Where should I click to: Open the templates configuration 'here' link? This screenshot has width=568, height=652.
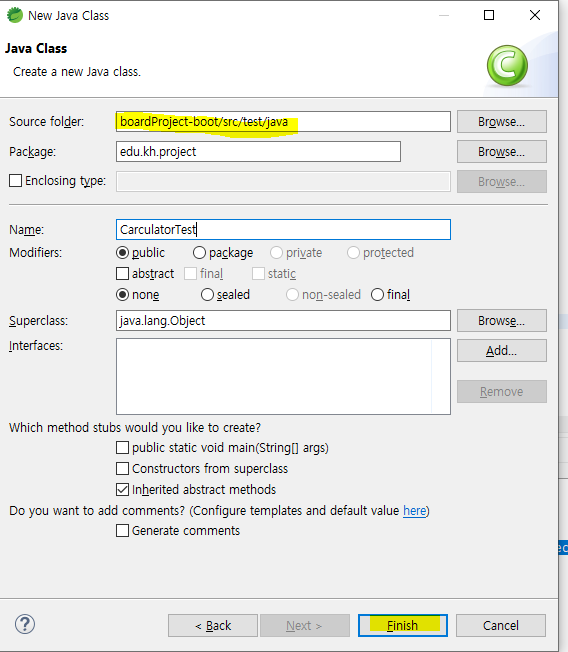pos(415,511)
